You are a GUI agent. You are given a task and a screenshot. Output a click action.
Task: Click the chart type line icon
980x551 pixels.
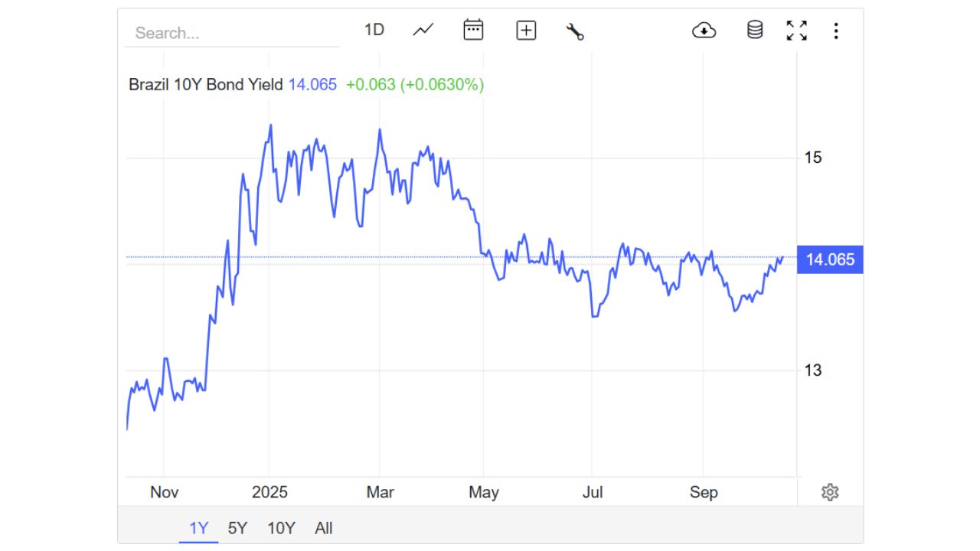pos(423,31)
